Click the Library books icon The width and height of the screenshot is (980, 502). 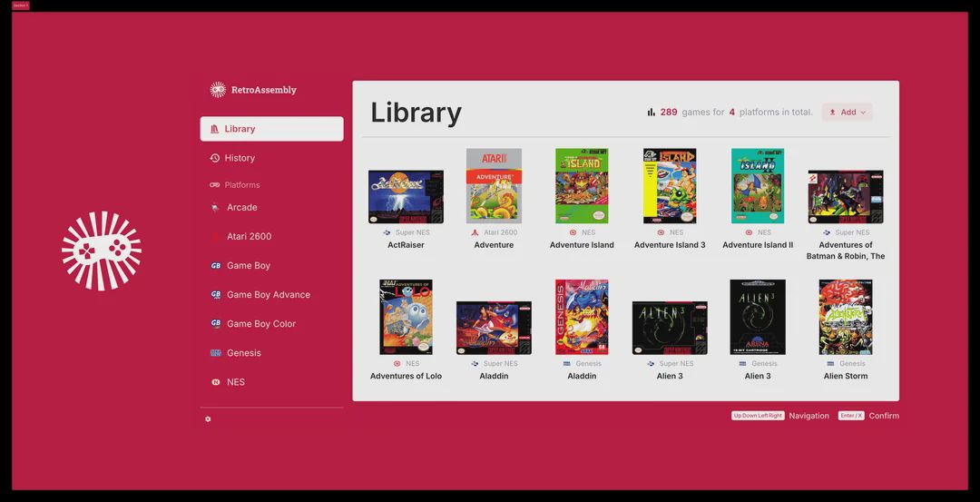(215, 129)
